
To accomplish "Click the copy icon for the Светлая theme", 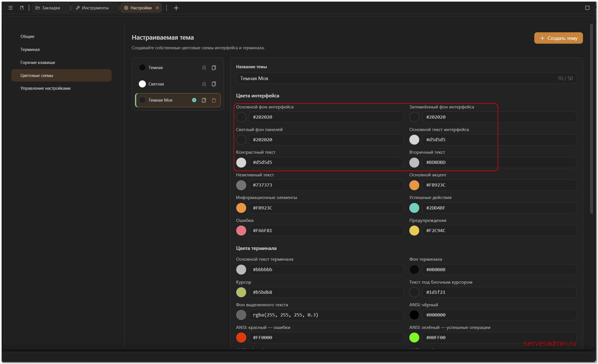I will pos(214,84).
